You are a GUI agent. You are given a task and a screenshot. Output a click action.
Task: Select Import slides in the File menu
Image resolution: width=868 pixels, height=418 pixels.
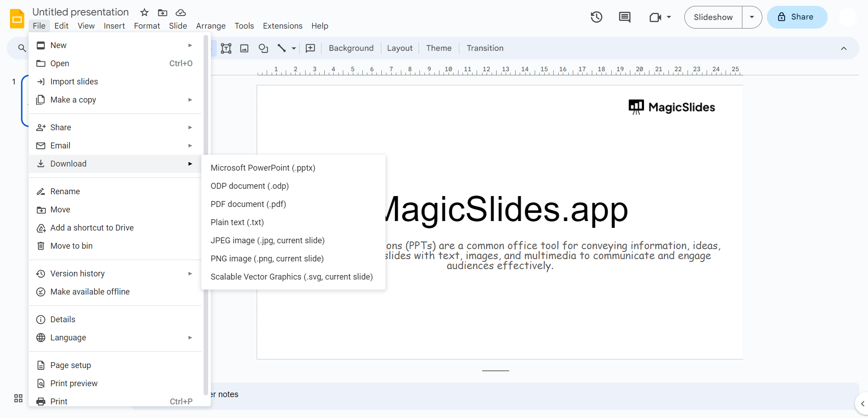(115, 82)
